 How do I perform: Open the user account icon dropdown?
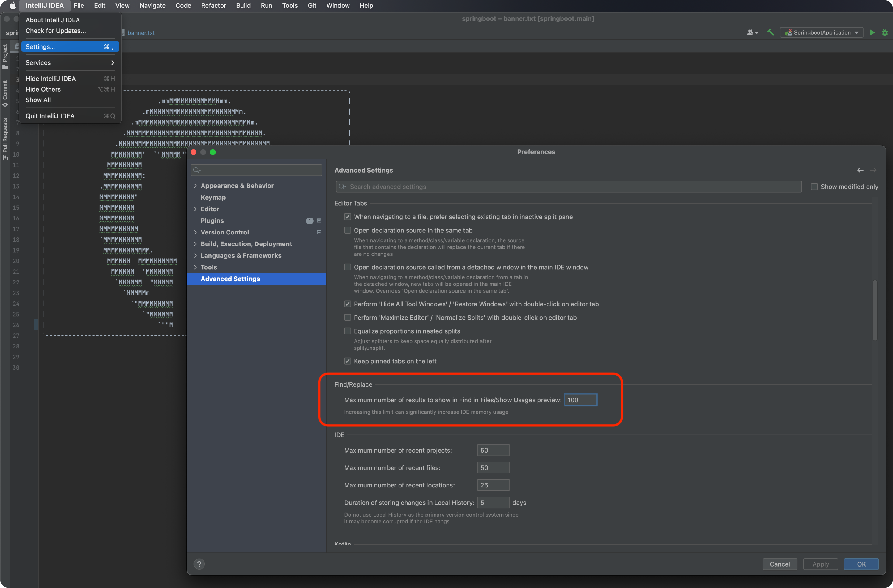[x=752, y=33]
